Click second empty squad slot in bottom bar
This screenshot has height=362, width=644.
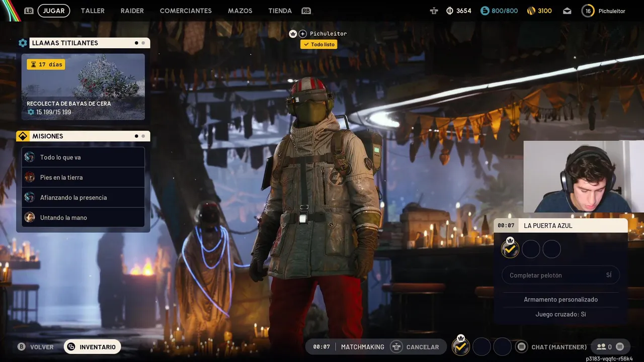click(481, 346)
